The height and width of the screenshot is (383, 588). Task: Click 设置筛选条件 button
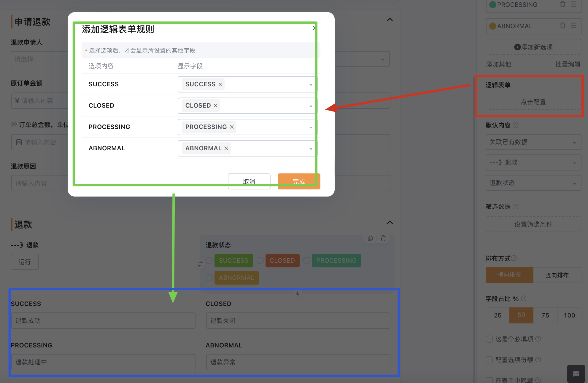(x=533, y=224)
